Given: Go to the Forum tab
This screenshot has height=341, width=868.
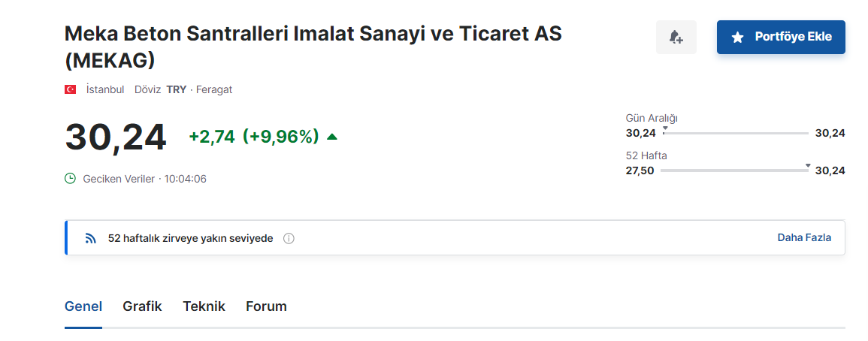Looking at the screenshot, I should click(x=266, y=306).
